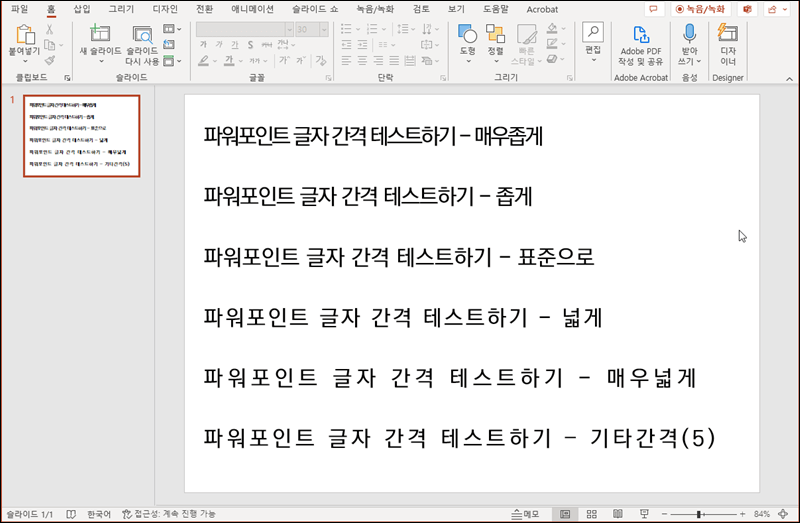This screenshot has width=800, height=523.
Task: Click the Decrease Font Size icon
Action: point(301,61)
